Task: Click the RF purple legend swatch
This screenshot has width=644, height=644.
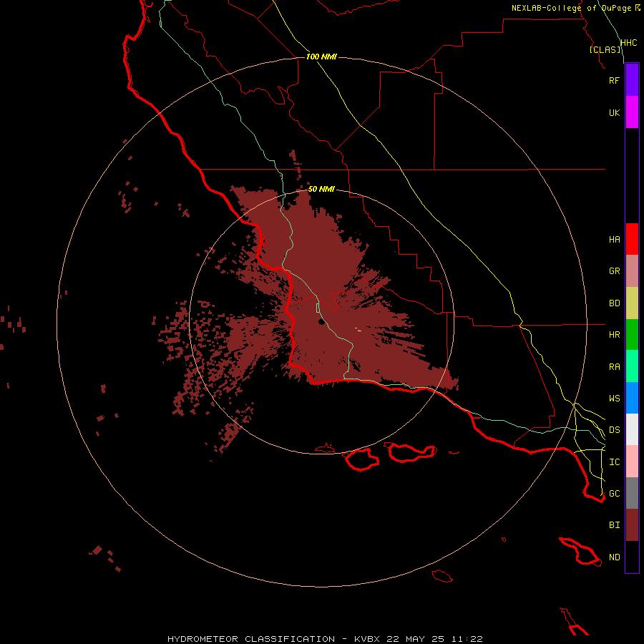Action: [632, 80]
